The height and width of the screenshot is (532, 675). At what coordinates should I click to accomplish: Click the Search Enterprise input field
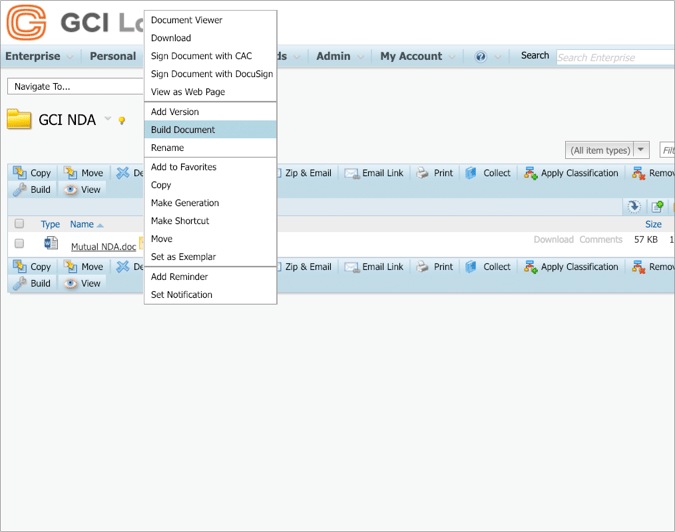click(614, 58)
